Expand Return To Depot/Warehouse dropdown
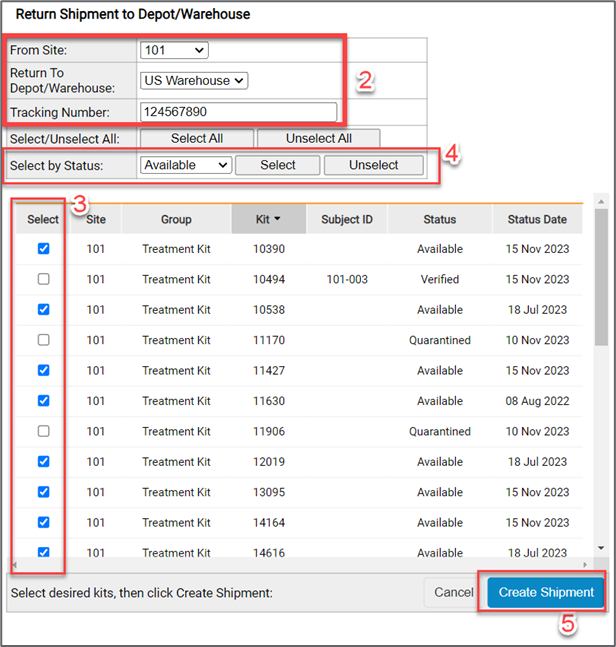 pyautogui.click(x=195, y=81)
